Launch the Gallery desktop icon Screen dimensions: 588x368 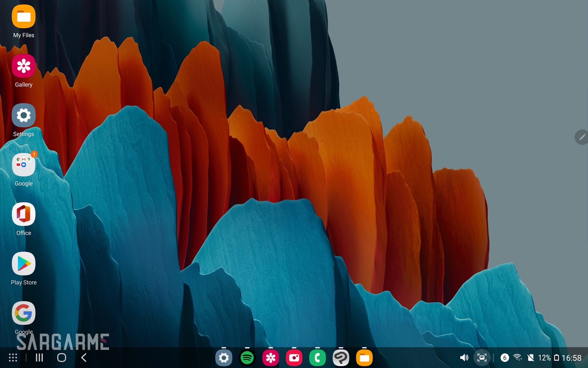24,66
